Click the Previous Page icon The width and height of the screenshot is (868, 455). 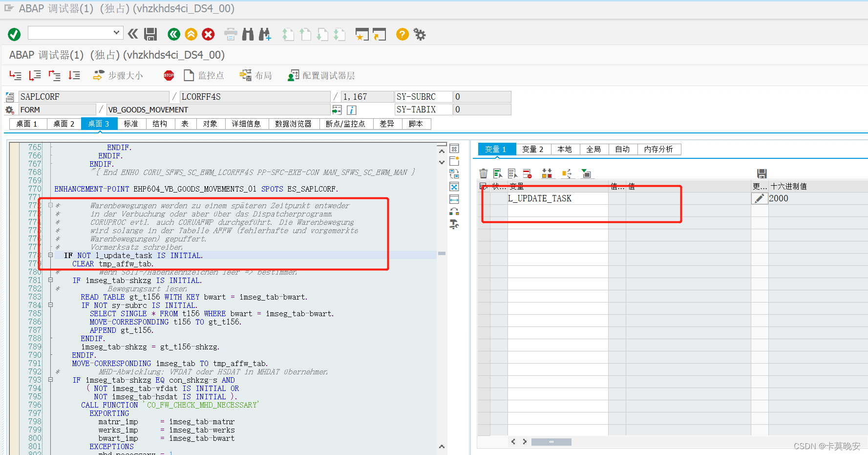tap(305, 34)
